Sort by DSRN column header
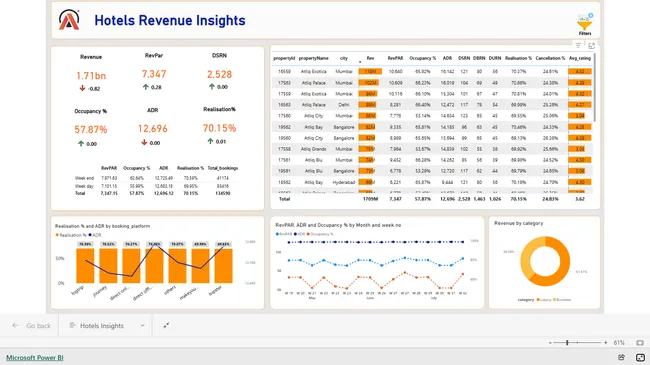The height and width of the screenshot is (365, 650). coord(464,58)
